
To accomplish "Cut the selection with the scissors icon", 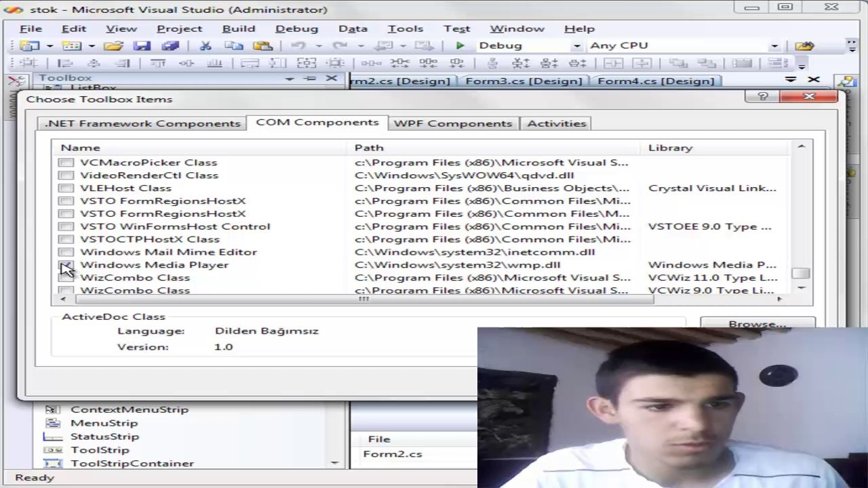I will pyautogui.click(x=205, y=45).
